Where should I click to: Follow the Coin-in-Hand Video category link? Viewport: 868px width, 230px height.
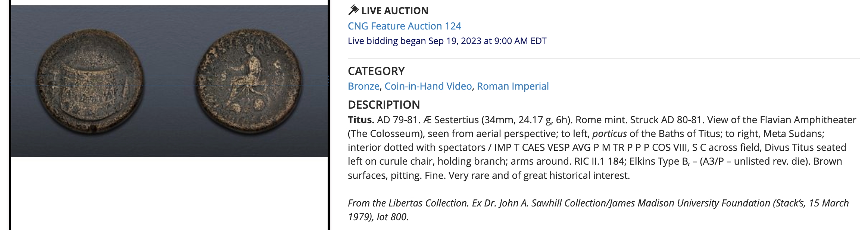(x=428, y=86)
